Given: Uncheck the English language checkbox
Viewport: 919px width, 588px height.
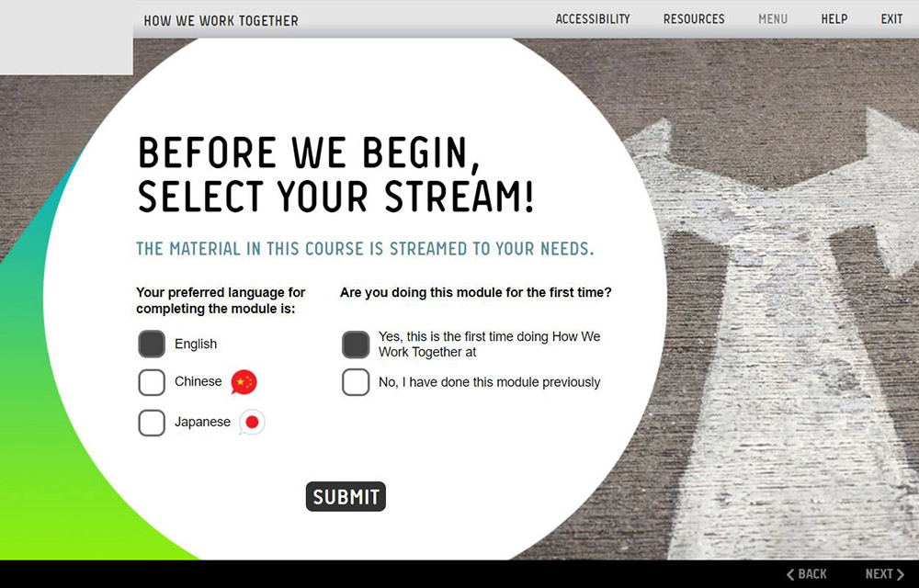Looking at the screenshot, I should (152, 345).
